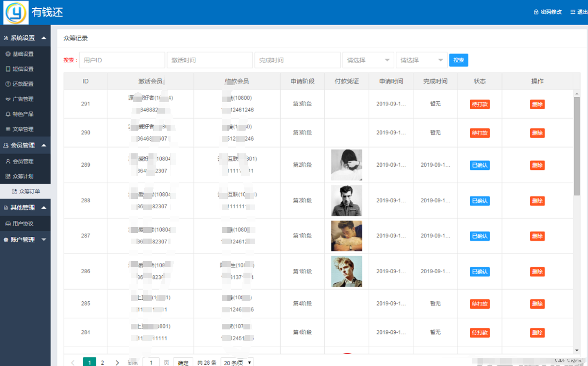Open payment proof thumbnail for record 286
The height and width of the screenshot is (366, 588).
347,272
